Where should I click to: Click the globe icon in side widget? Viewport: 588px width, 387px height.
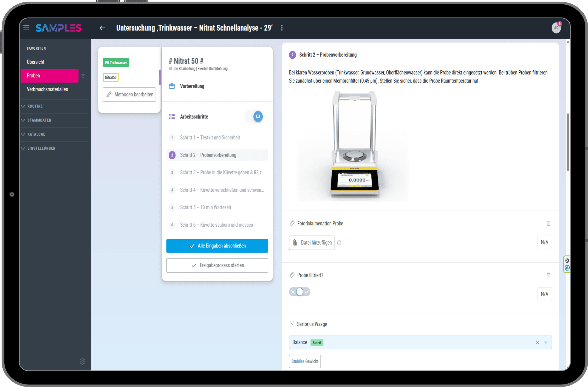point(567,268)
